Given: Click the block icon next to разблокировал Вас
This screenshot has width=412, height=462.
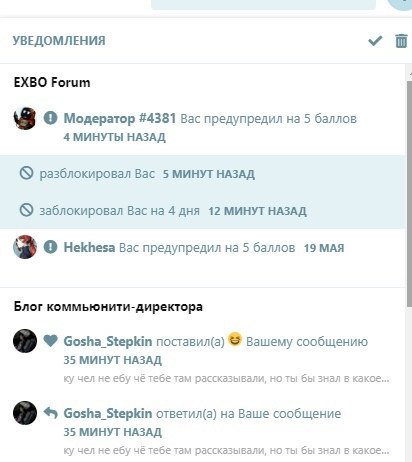Looking at the screenshot, I should click(x=26, y=173).
